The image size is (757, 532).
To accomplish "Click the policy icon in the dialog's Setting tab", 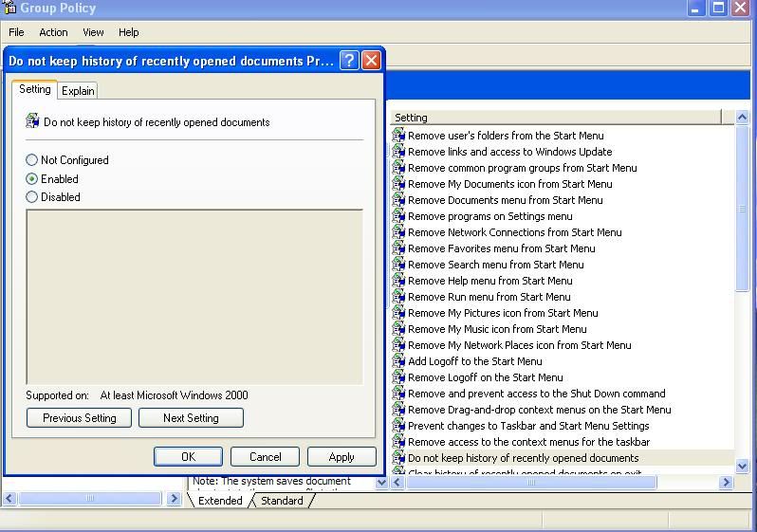I will [x=32, y=120].
